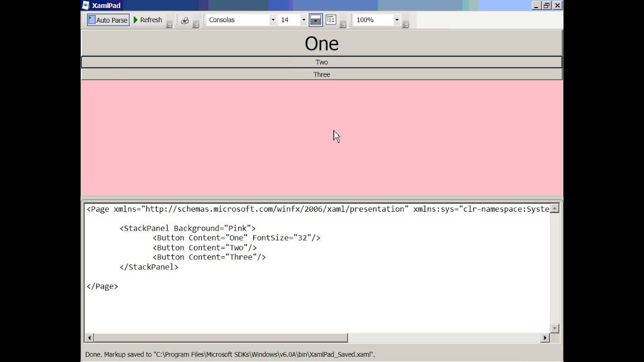Click scroll right arrow in code editor
Screen dimensions: 644x362
545,338
